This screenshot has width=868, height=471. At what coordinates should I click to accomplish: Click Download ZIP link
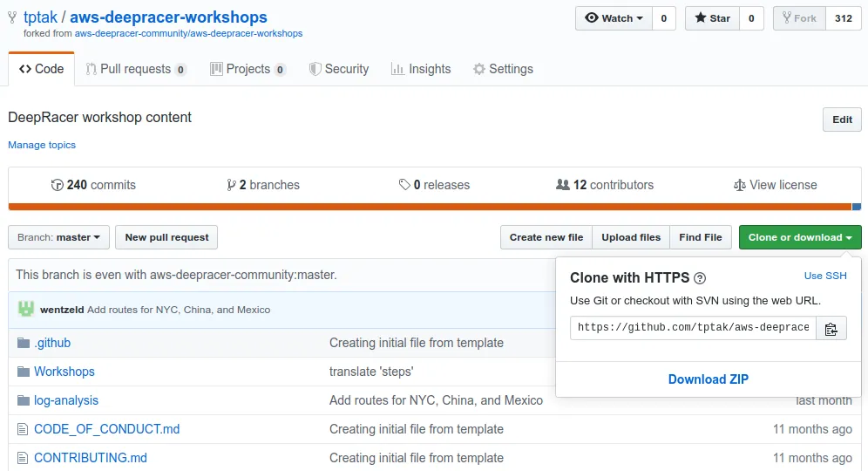[708, 379]
